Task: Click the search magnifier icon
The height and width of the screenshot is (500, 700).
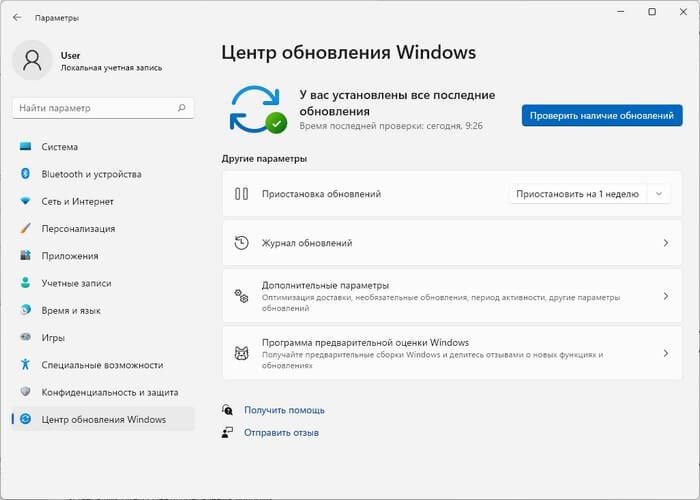Action: click(x=182, y=108)
